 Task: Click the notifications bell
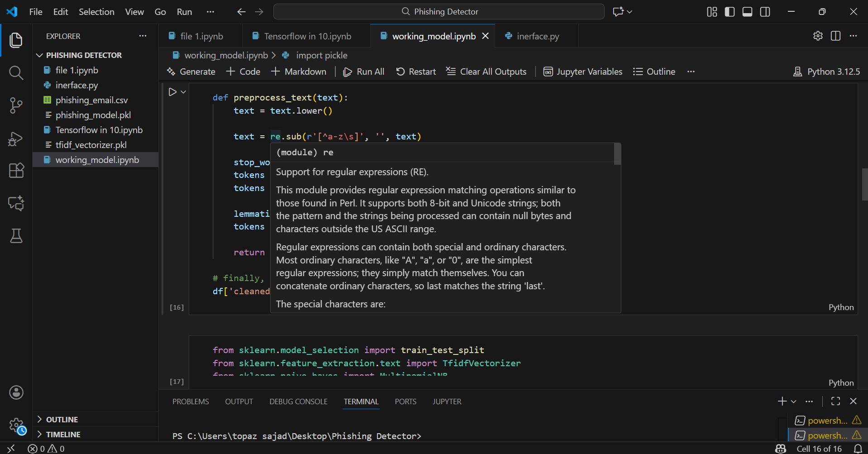tap(858, 449)
